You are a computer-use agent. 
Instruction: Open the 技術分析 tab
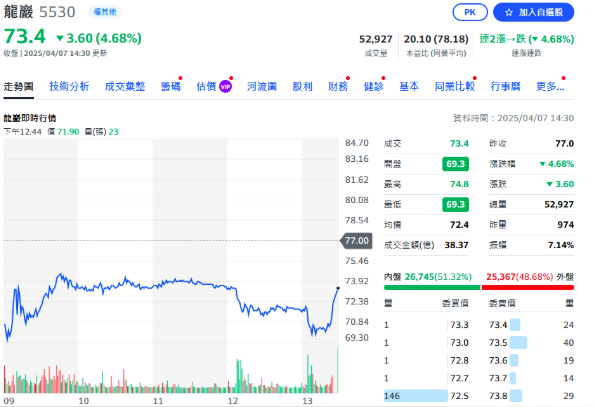click(x=69, y=86)
